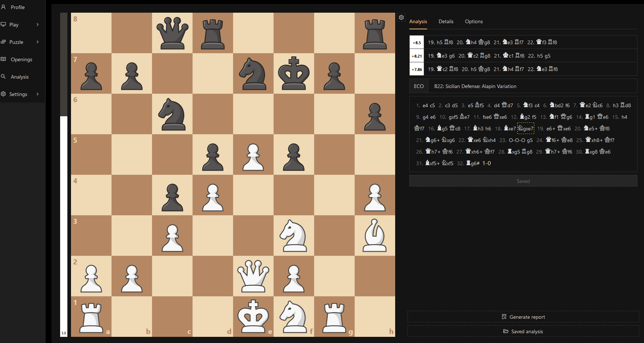Viewport: 644px width, 343px height.
Task: Select the white bishop on h3
Action: click(375, 236)
